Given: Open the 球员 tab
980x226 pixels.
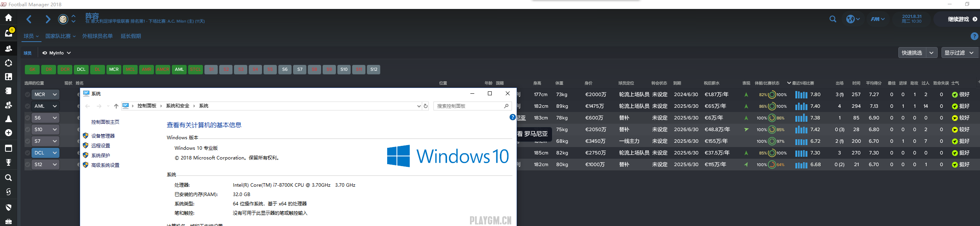Looking at the screenshot, I should point(31,36).
